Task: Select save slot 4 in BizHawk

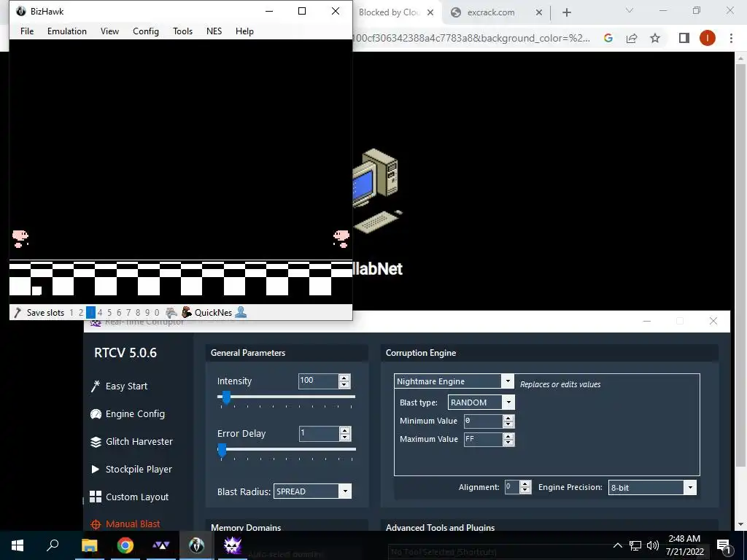Action: [x=100, y=312]
